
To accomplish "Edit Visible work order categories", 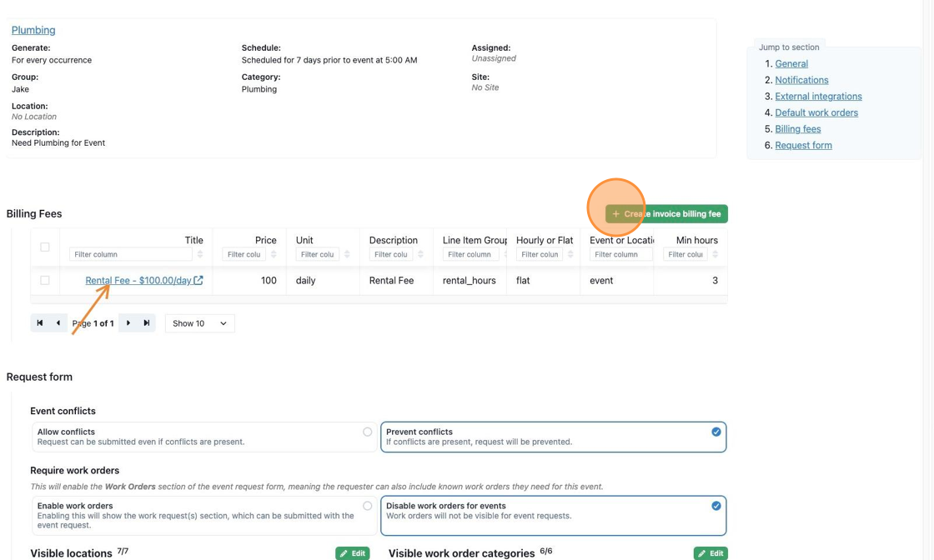I will (711, 553).
